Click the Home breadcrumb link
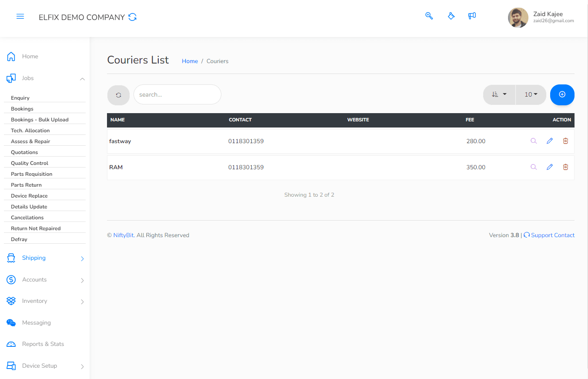 pos(190,61)
